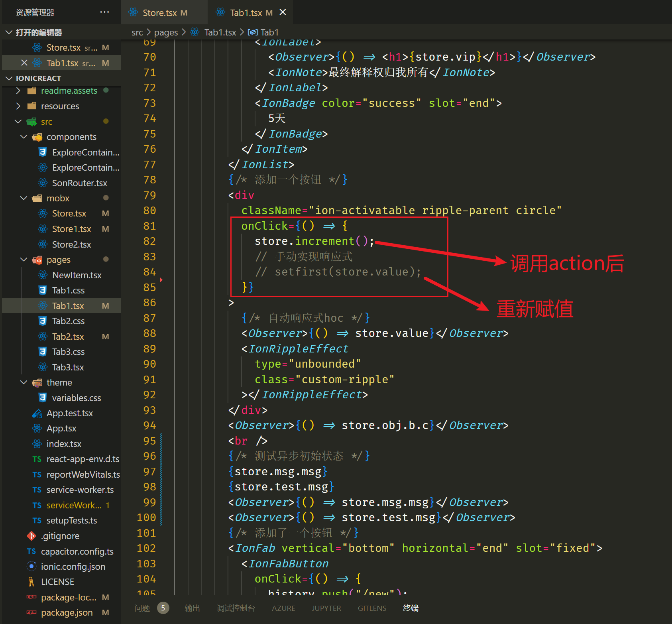Click the Ionic icon of ionic.config.json
672x624 pixels.
31,567
